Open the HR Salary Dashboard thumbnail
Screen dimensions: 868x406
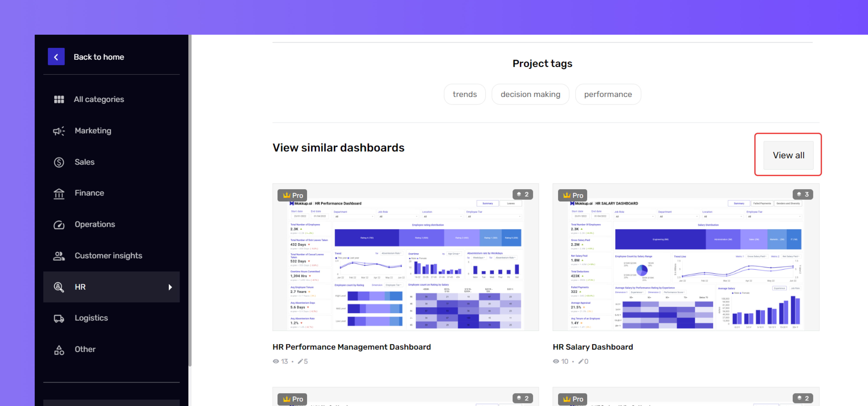(x=686, y=257)
